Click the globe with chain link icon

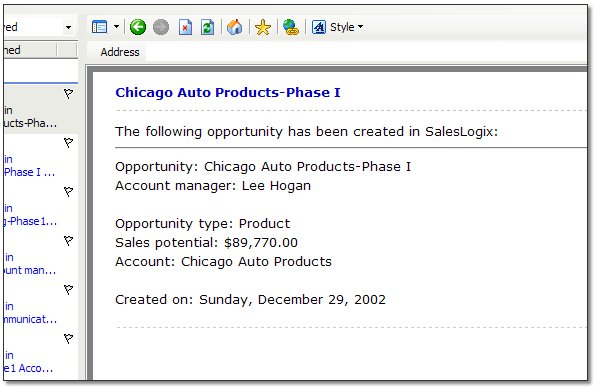pyautogui.click(x=291, y=27)
